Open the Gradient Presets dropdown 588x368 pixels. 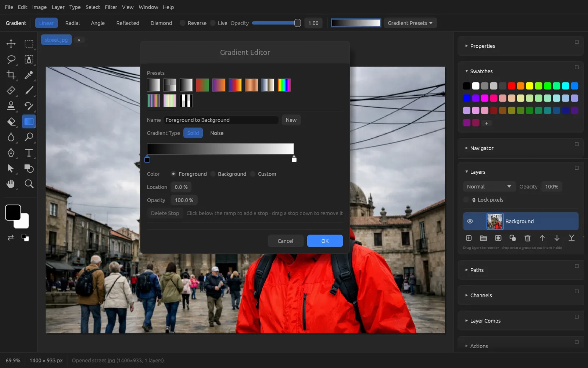(410, 23)
